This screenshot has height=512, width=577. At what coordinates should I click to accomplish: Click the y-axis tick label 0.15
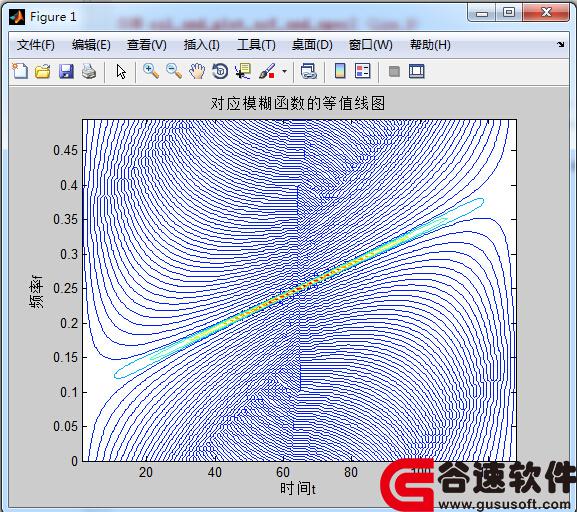66,357
